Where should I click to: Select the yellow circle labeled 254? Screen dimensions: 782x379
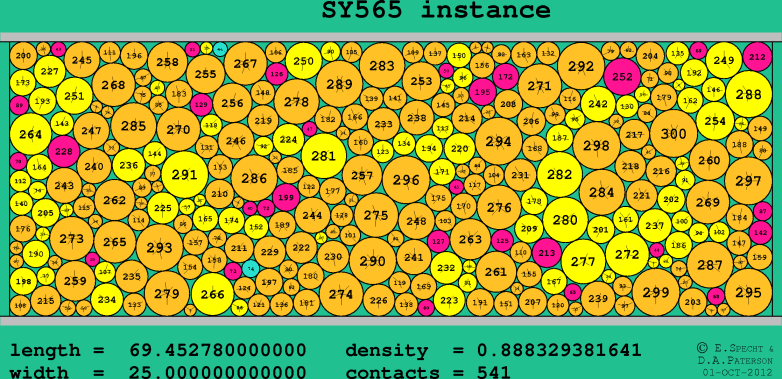(715, 121)
